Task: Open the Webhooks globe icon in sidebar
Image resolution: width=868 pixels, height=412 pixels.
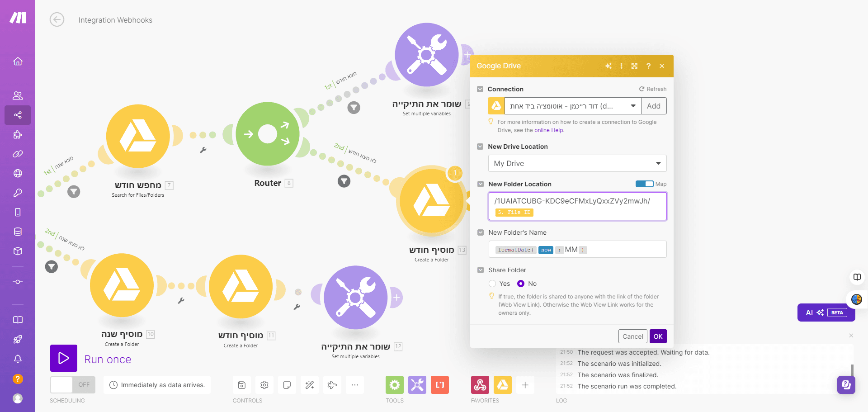Action: (18, 173)
